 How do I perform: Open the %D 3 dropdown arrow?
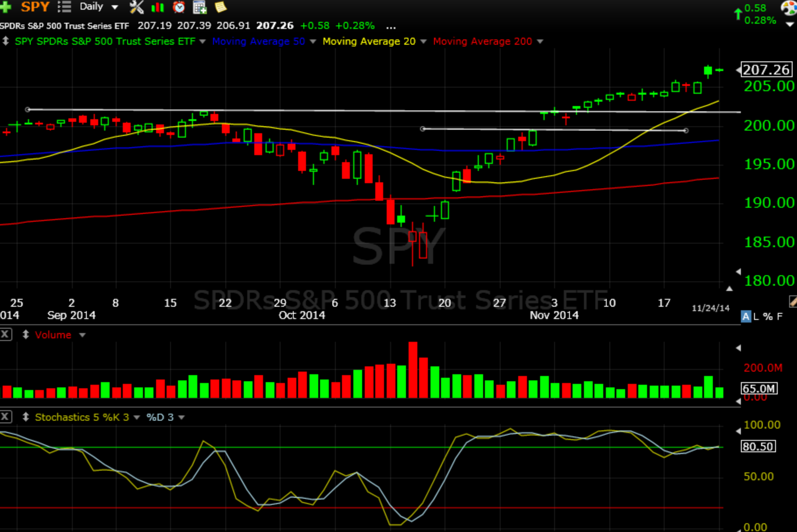click(x=181, y=417)
